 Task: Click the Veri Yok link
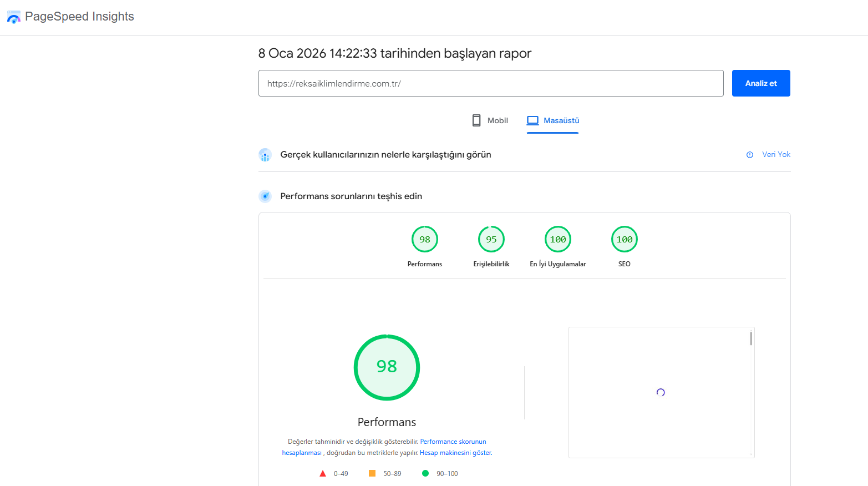776,154
